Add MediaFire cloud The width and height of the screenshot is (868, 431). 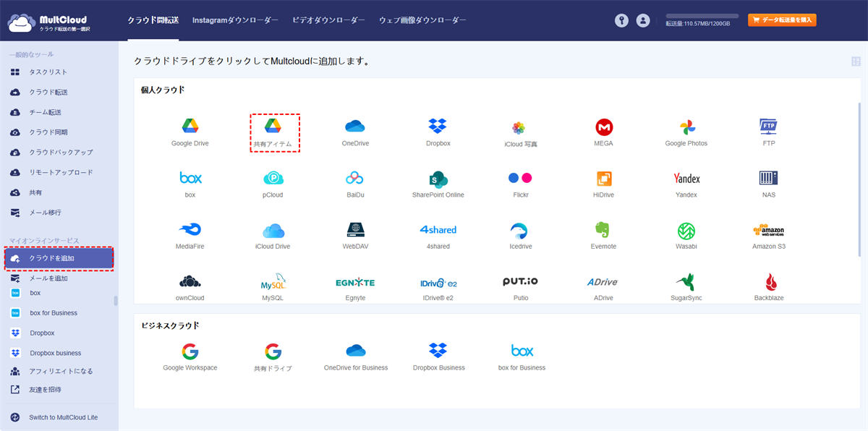click(190, 229)
